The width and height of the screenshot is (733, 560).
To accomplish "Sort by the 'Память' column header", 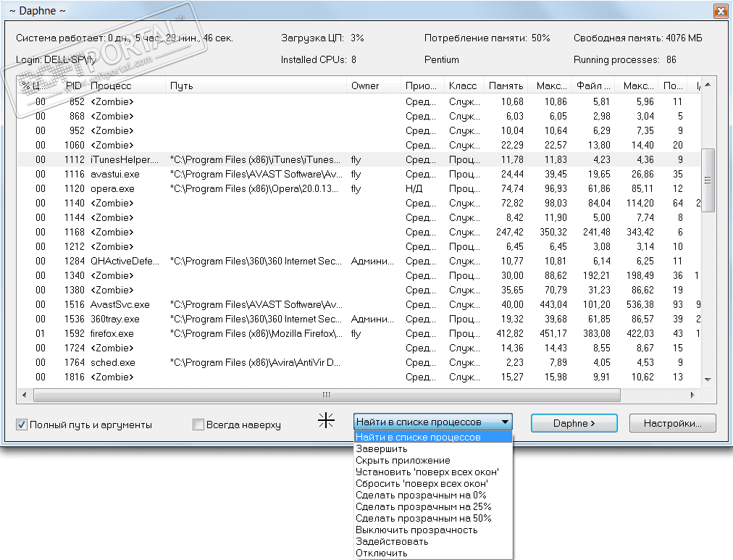I will click(506, 85).
